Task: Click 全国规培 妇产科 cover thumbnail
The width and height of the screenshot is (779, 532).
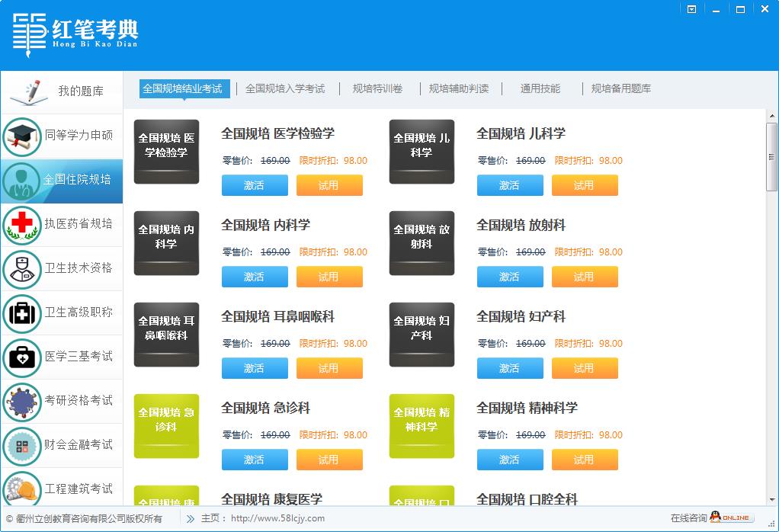Action: (x=422, y=335)
